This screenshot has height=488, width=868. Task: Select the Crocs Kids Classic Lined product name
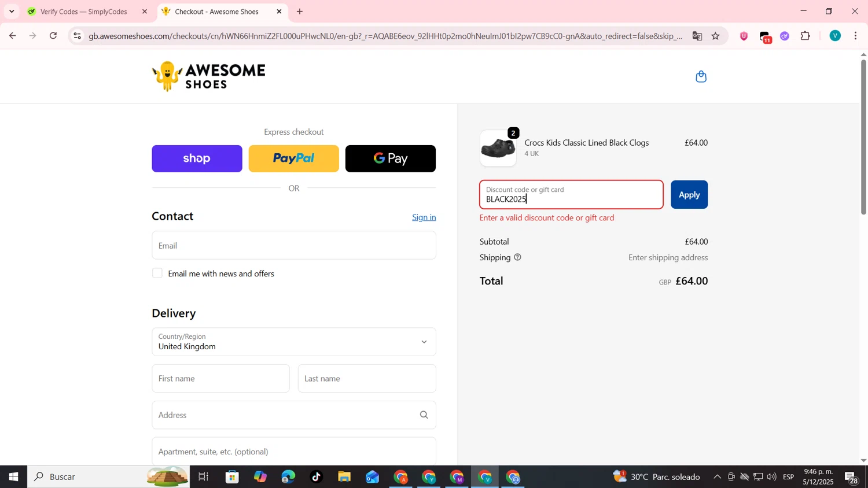(x=587, y=143)
